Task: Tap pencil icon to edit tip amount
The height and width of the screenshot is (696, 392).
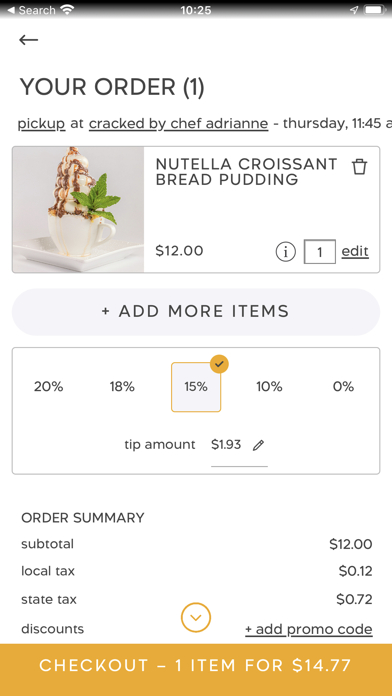Action: coord(258,445)
